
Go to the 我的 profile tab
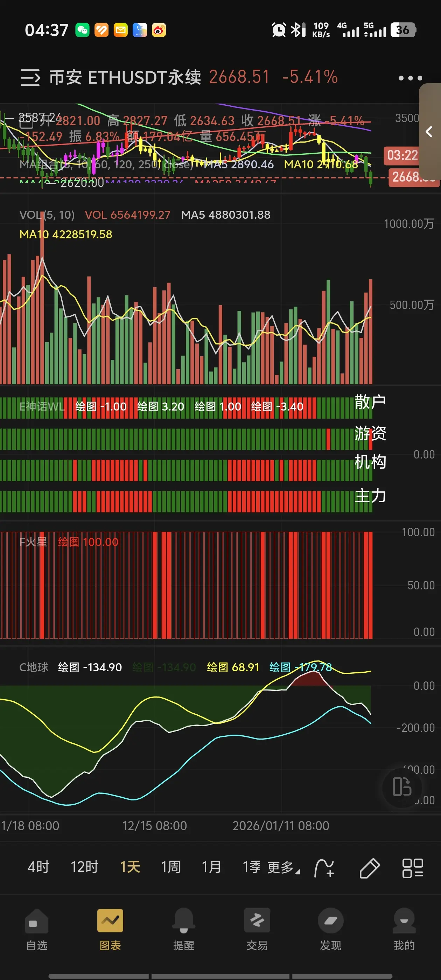404,929
